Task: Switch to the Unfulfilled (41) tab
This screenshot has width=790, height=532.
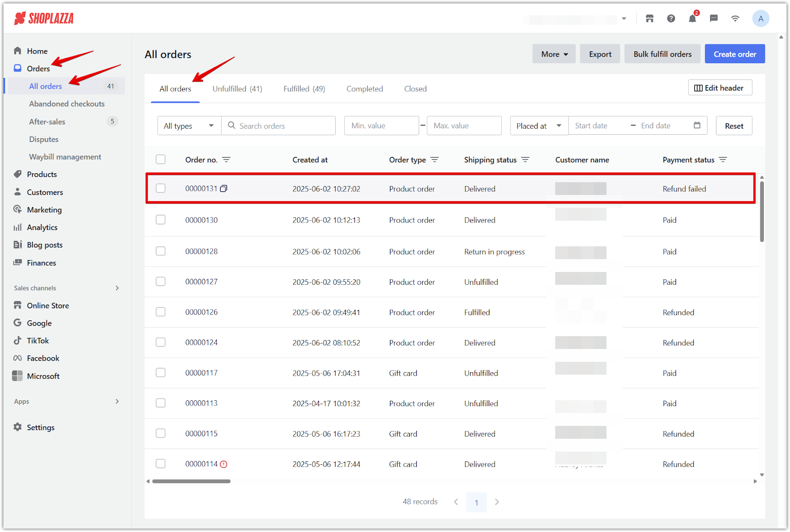Action: point(237,89)
